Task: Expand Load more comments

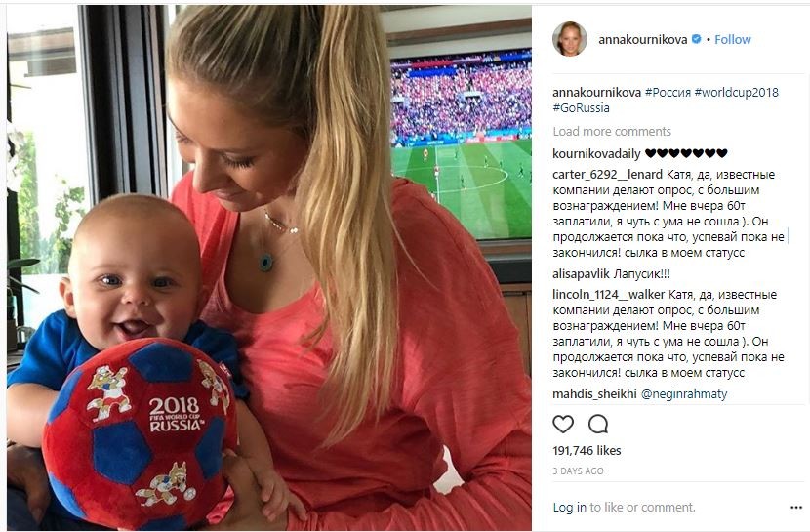Action: coord(612,131)
